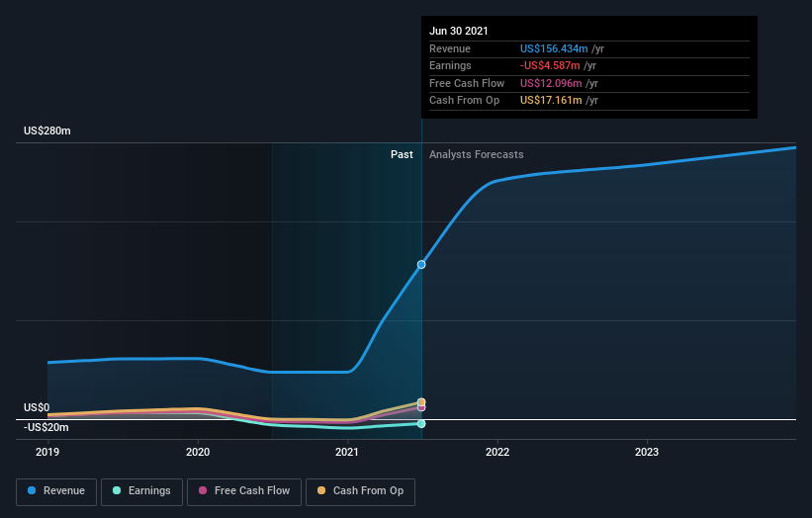Click the Earnings row label in the tooltip

tap(450, 65)
